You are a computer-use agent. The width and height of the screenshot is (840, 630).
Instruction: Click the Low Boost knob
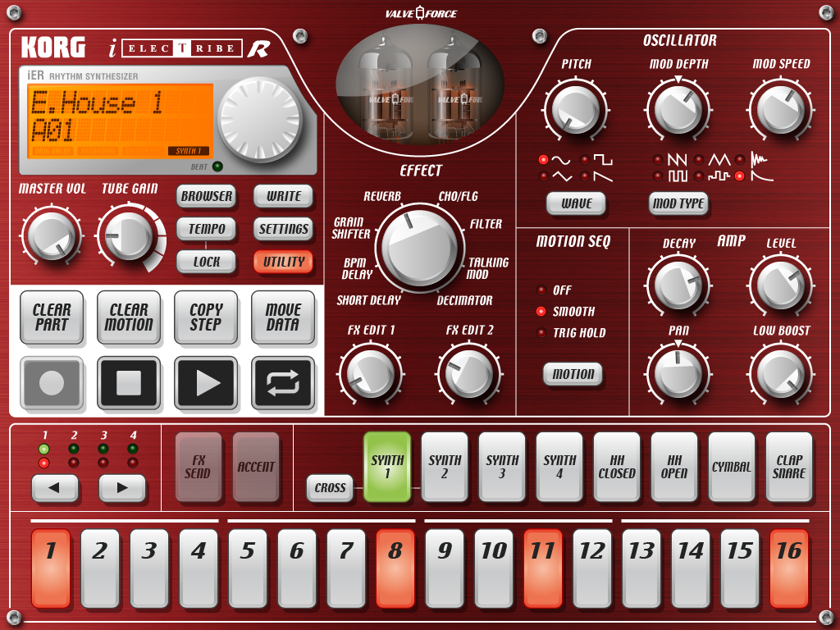click(x=781, y=374)
